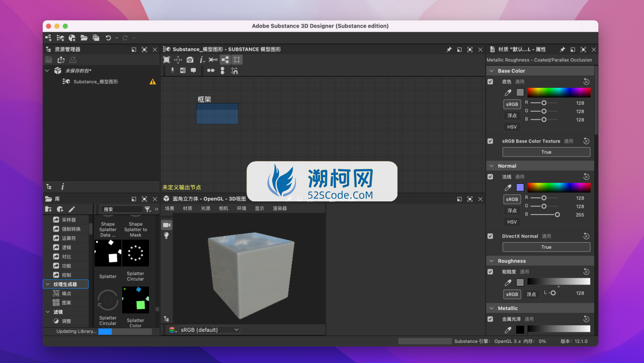Uncheck the 粗糙度 roughness checkbox
Image resolution: width=644 pixels, height=363 pixels.
tap(491, 272)
